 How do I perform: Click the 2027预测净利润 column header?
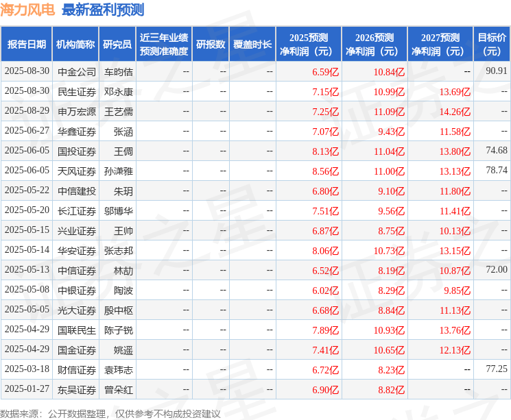440,45
